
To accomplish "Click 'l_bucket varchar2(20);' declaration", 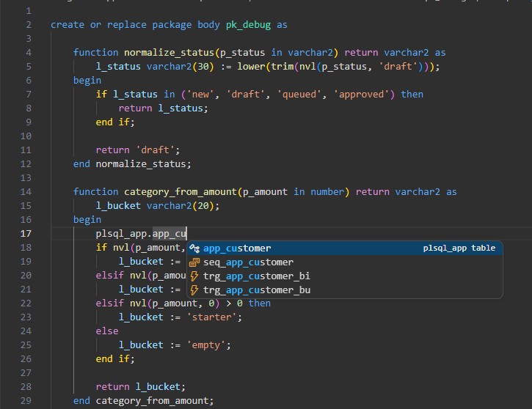I will coord(158,206).
